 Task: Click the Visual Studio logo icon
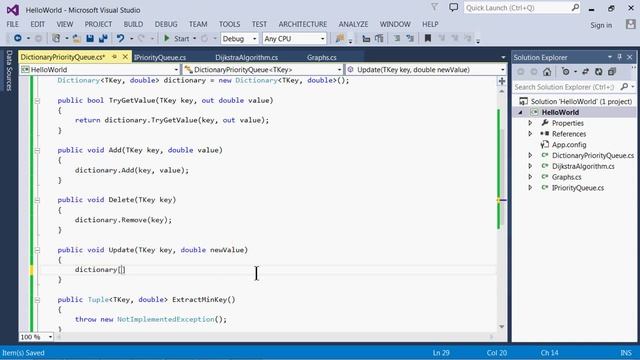(x=13, y=10)
